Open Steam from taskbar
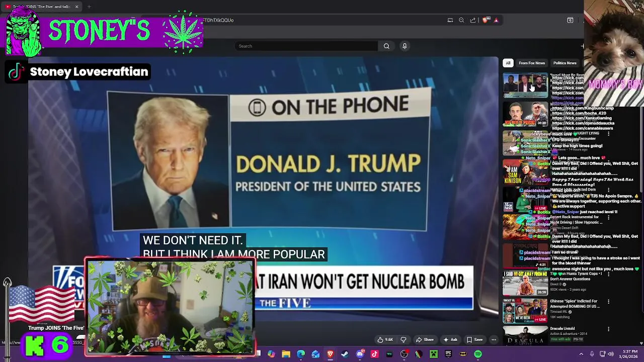Viewport: 644px width, 362px height. tap(345, 354)
